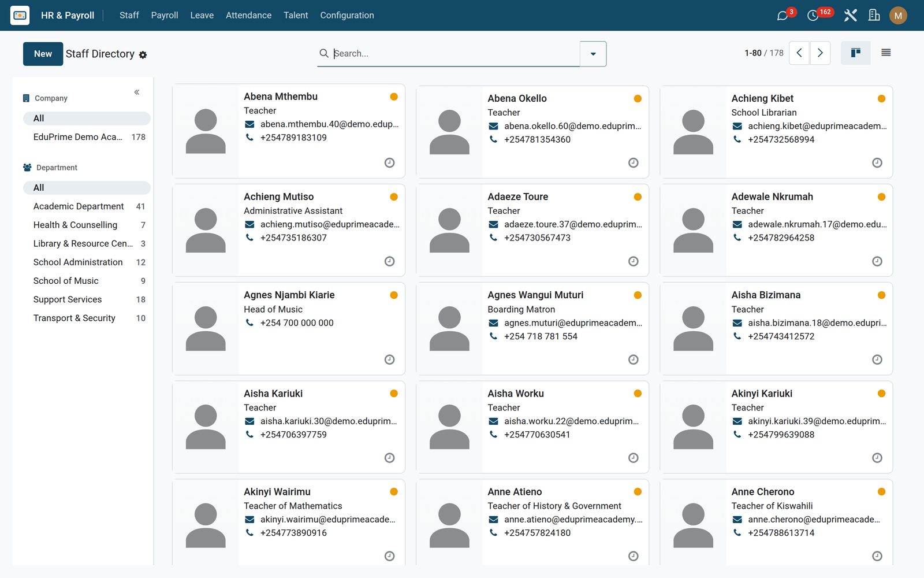Open activity clock on Adaeze Toure card

tap(634, 261)
